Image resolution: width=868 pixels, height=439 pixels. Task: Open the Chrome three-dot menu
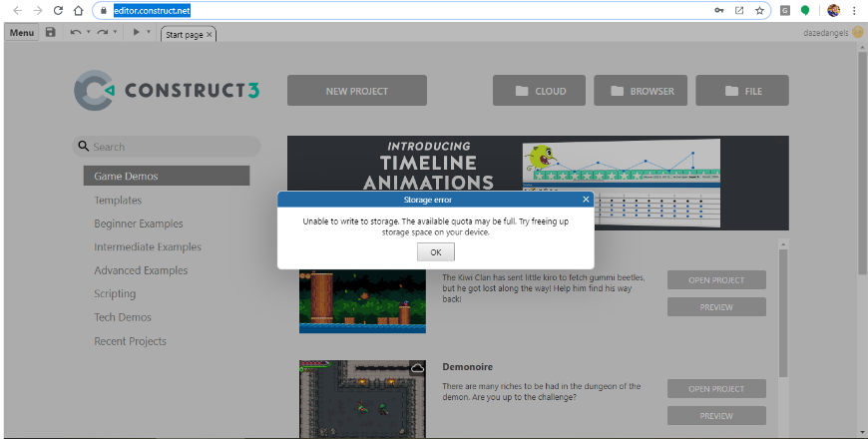pos(854,11)
